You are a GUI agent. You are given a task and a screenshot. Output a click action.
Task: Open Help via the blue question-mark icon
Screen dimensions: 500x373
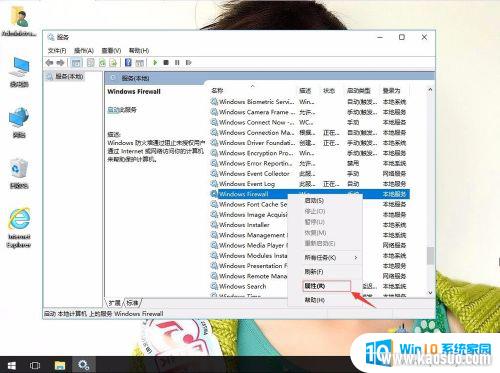click(x=128, y=63)
